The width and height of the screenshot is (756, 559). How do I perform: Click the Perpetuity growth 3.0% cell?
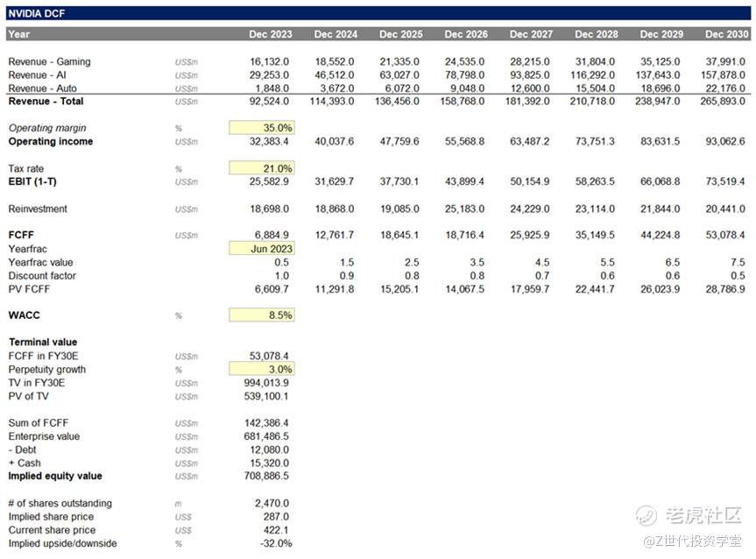click(x=261, y=370)
